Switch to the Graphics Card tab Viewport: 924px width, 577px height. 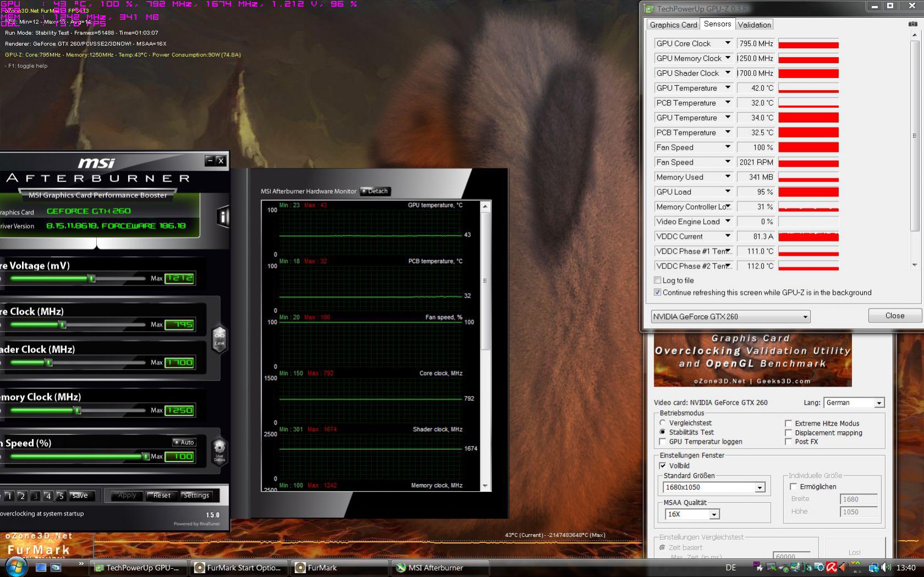tap(673, 25)
